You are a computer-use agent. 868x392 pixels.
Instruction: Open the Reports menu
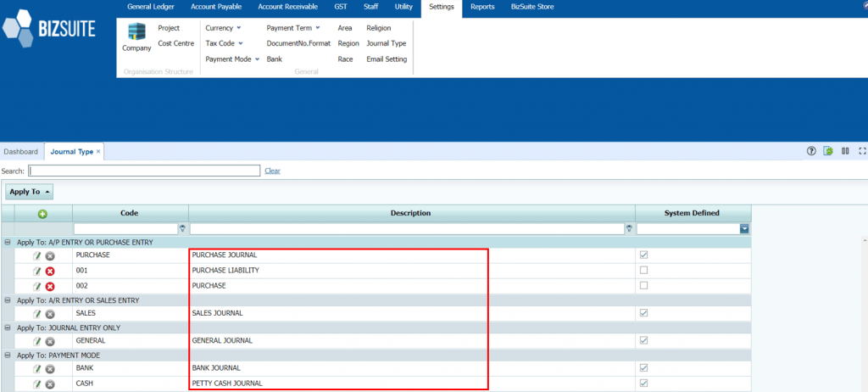pyautogui.click(x=482, y=7)
